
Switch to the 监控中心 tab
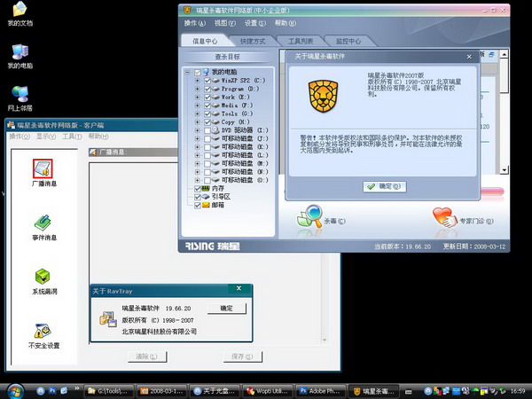[x=348, y=42]
